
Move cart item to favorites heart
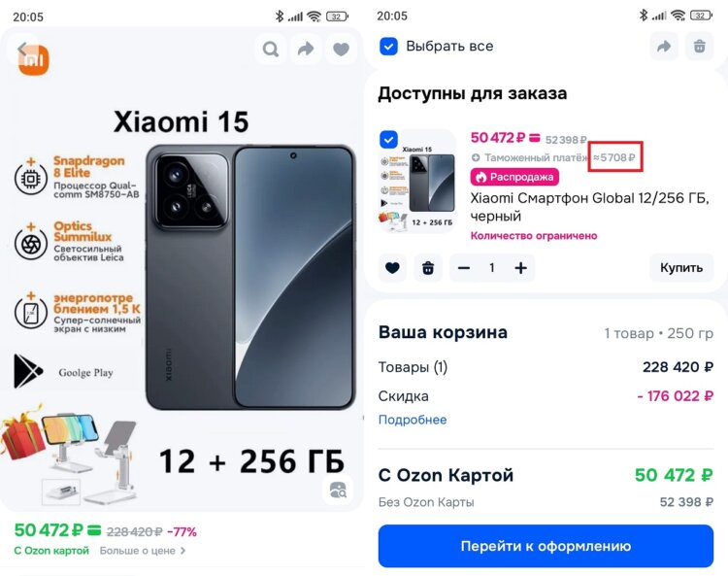point(392,267)
